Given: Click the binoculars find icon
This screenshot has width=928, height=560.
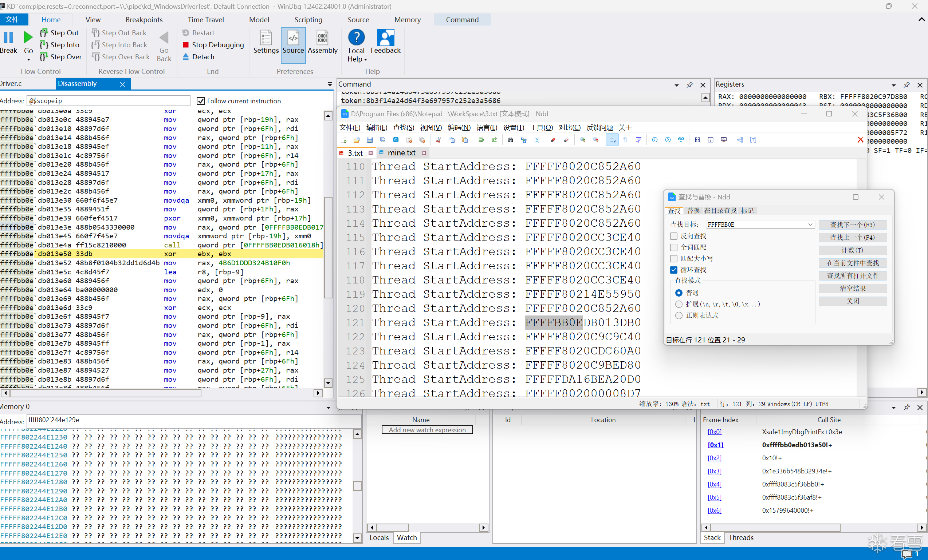Looking at the screenshot, I should pyautogui.click(x=510, y=140).
